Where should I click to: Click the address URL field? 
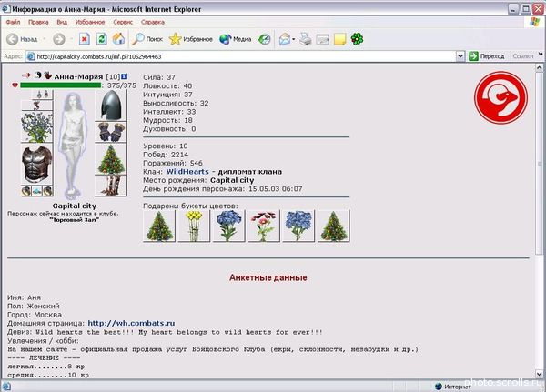click(x=241, y=56)
